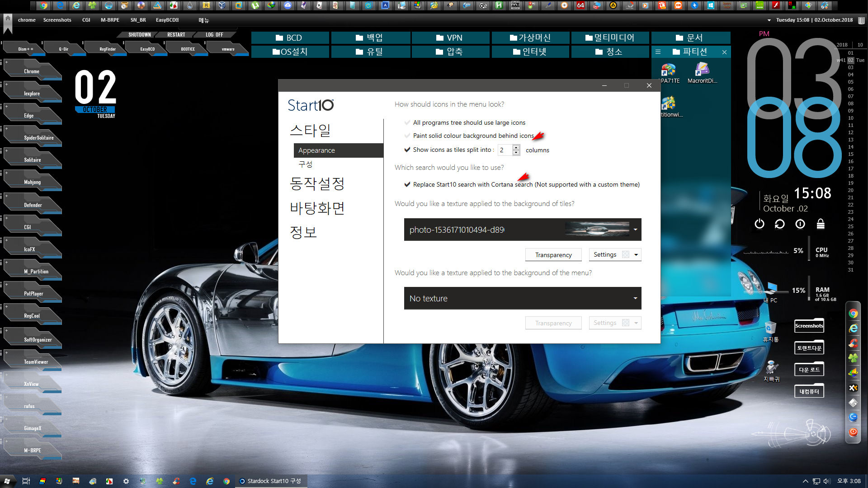Open 내 PC desktop icon
The image size is (868, 488).
tap(771, 292)
